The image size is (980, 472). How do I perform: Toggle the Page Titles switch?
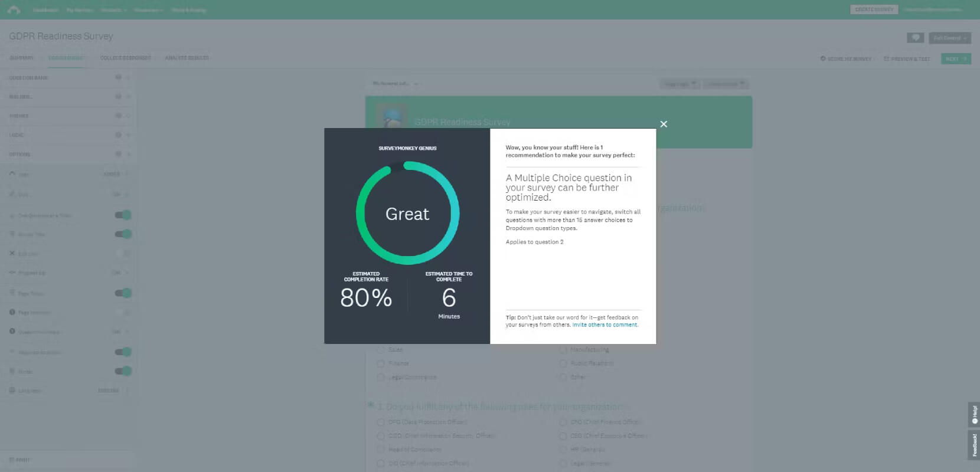[123, 293]
